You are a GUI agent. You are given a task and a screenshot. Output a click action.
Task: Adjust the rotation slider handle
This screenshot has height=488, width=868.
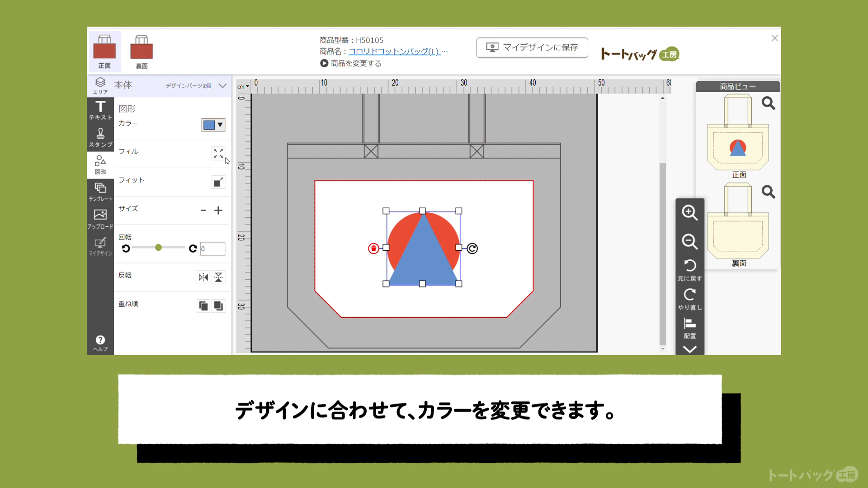coord(158,248)
